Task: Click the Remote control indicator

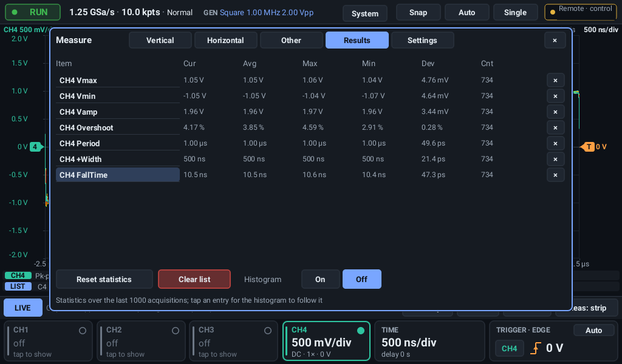Action: 581,12
